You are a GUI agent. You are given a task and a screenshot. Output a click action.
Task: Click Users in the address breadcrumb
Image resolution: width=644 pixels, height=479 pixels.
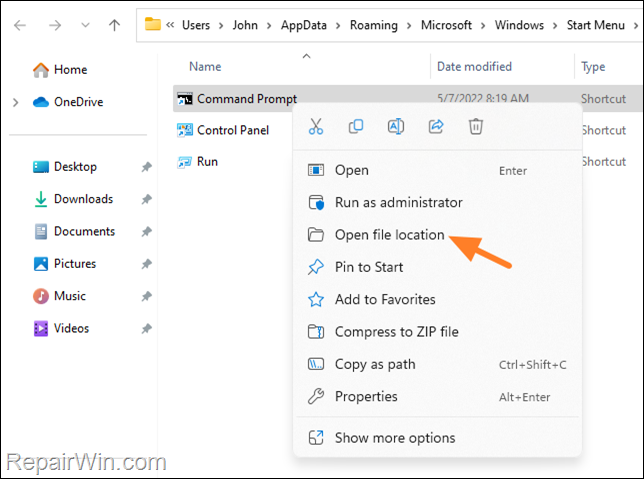click(x=196, y=25)
